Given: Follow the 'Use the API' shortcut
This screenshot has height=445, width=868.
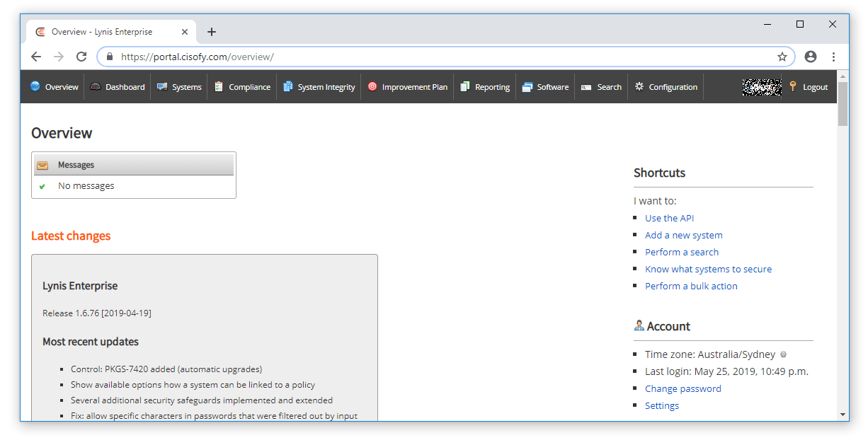Looking at the screenshot, I should pos(669,218).
